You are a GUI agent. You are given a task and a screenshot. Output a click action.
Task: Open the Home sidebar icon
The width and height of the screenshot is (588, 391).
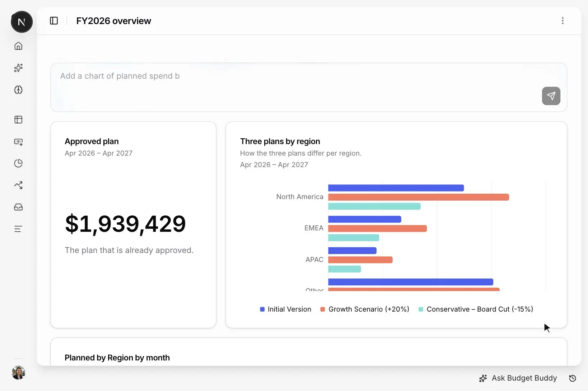point(18,46)
